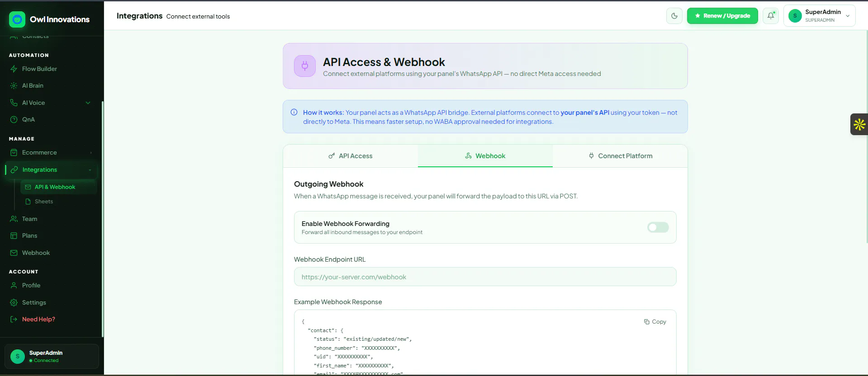Click the "phone_number" line in example JSON
This screenshot has width=868, height=376.
tap(357, 348)
